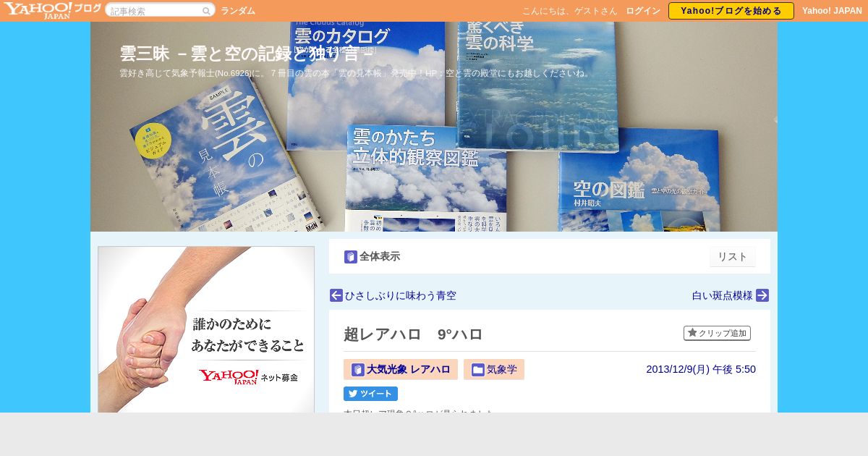
Task: Click the folder icon beside 気象学
Action: [478, 370]
